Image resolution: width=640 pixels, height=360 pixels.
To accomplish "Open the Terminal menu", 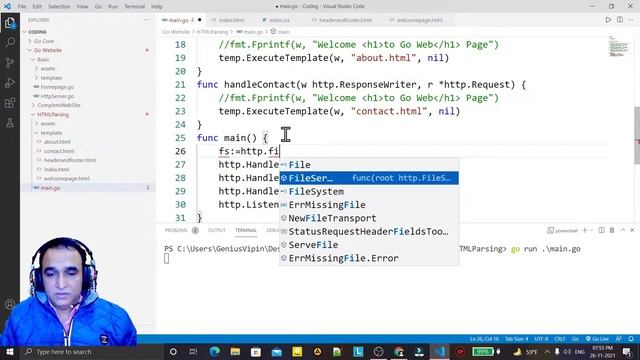I will click(134, 6).
